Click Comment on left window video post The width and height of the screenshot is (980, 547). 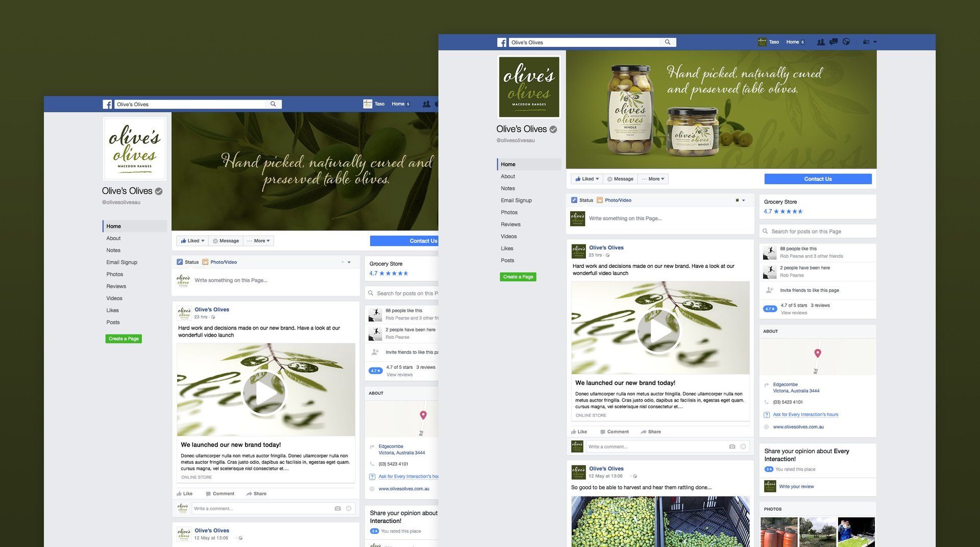click(x=220, y=493)
